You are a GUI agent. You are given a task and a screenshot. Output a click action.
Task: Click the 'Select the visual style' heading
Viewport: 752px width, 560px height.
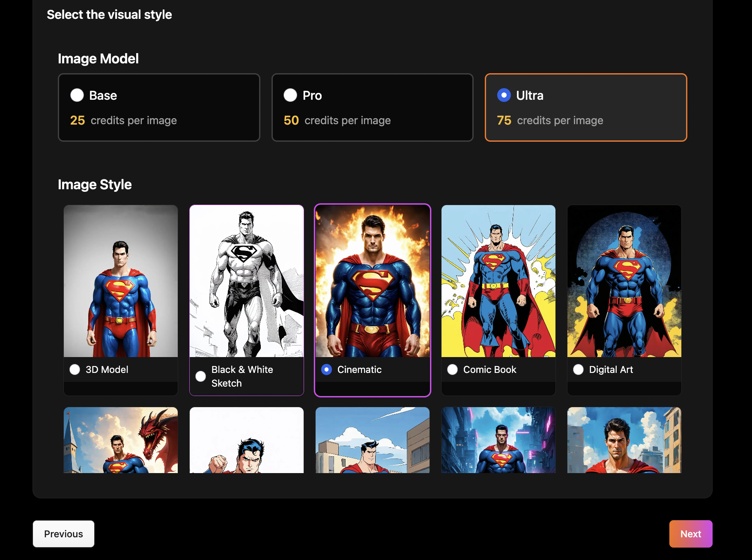(x=109, y=15)
